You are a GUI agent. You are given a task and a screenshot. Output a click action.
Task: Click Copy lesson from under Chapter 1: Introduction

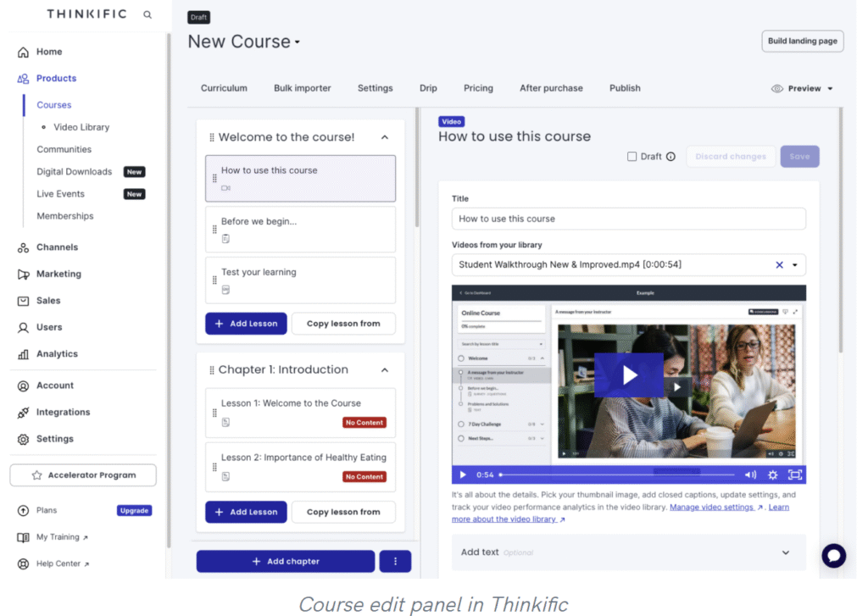343,512
